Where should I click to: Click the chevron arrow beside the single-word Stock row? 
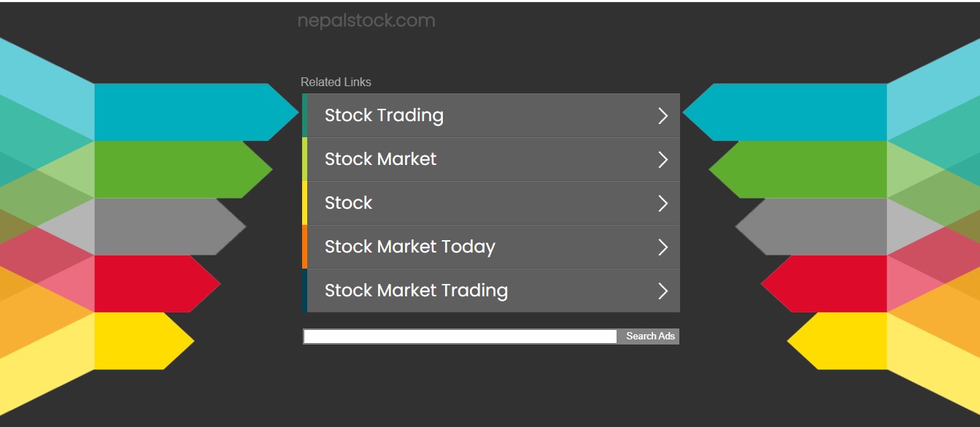(x=663, y=204)
